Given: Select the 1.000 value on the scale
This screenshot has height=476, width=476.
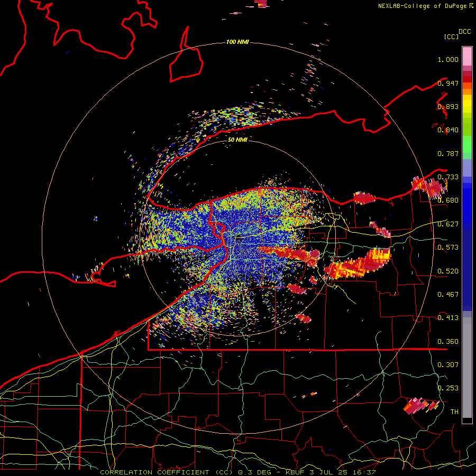Looking at the screenshot, I should [x=448, y=59].
